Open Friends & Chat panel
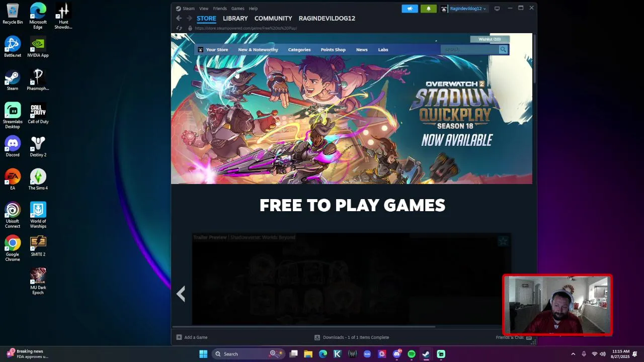This screenshot has width=644, height=362. (514, 337)
